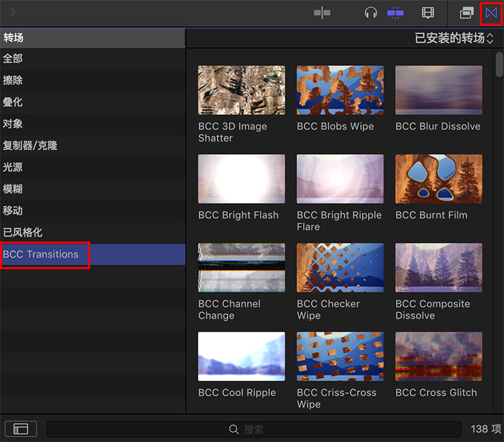Select BCC Checker Wipe thumbnail

[x=340, y=268]
